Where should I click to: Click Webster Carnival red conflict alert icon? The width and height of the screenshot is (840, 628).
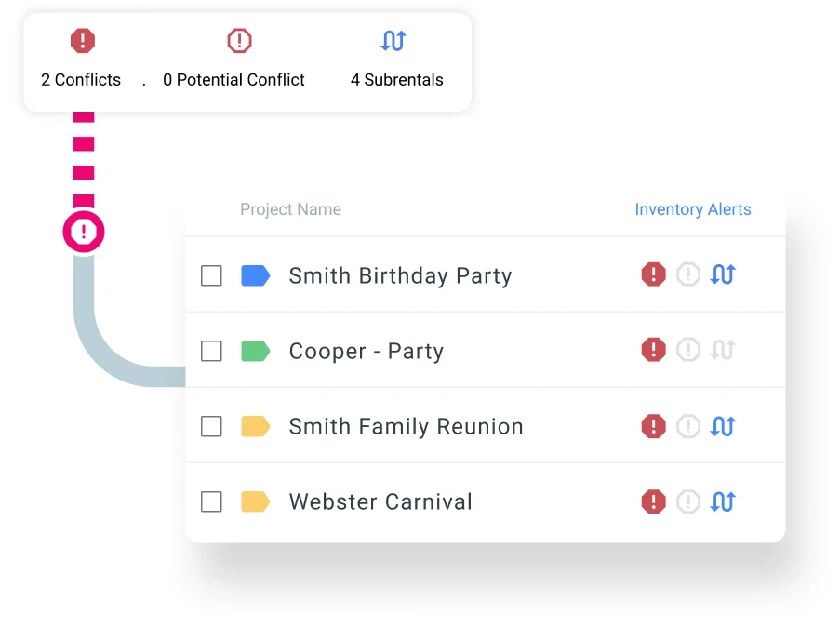click(x=654, y=501)
